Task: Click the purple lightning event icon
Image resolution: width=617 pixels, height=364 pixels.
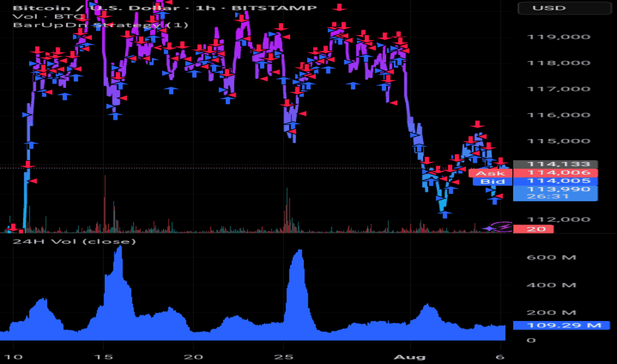Action: point(504,226)
